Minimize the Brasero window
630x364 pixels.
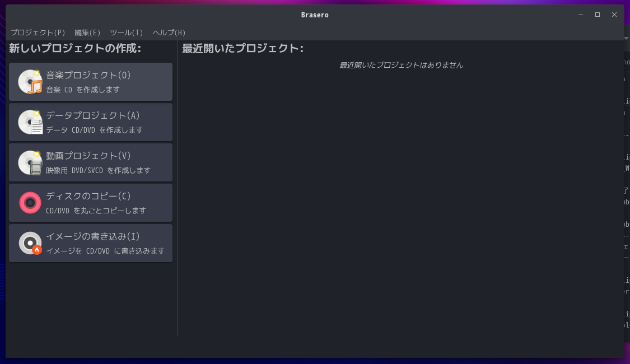(581, 15)
